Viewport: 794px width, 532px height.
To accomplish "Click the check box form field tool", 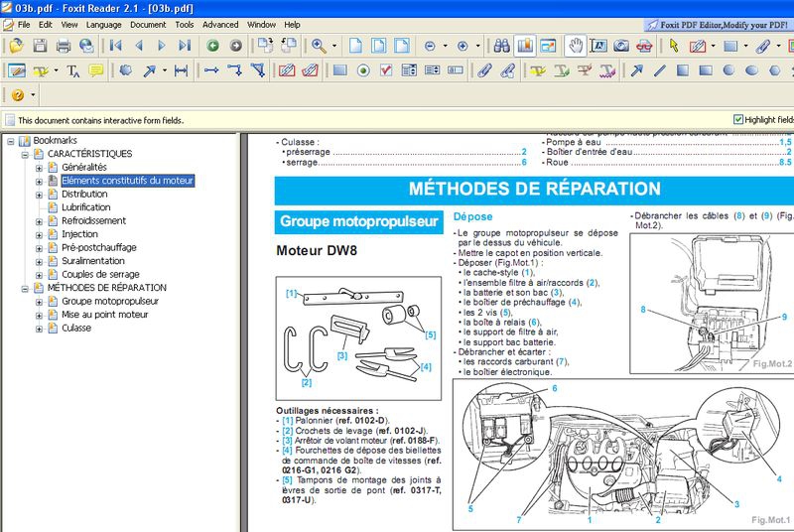I will pyautogui.click(x=385, y=70).
